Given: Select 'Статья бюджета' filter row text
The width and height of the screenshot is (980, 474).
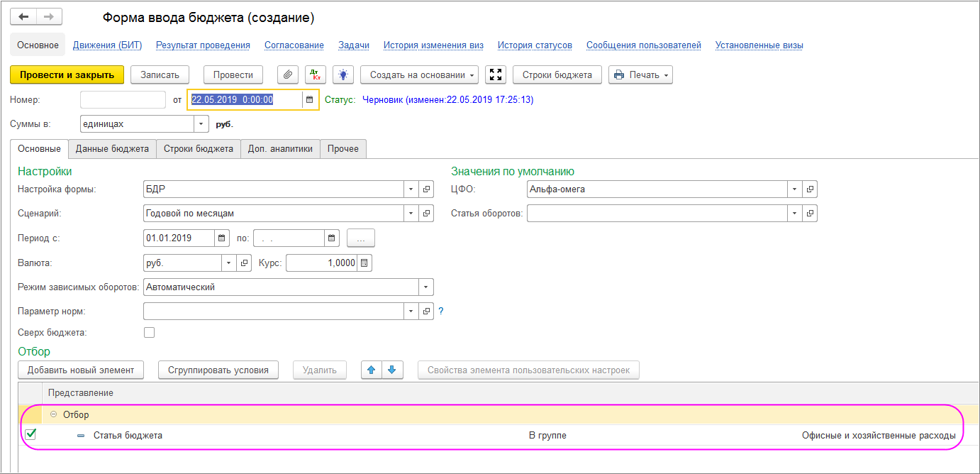Looking at the screenshot, I should [128, 435].
